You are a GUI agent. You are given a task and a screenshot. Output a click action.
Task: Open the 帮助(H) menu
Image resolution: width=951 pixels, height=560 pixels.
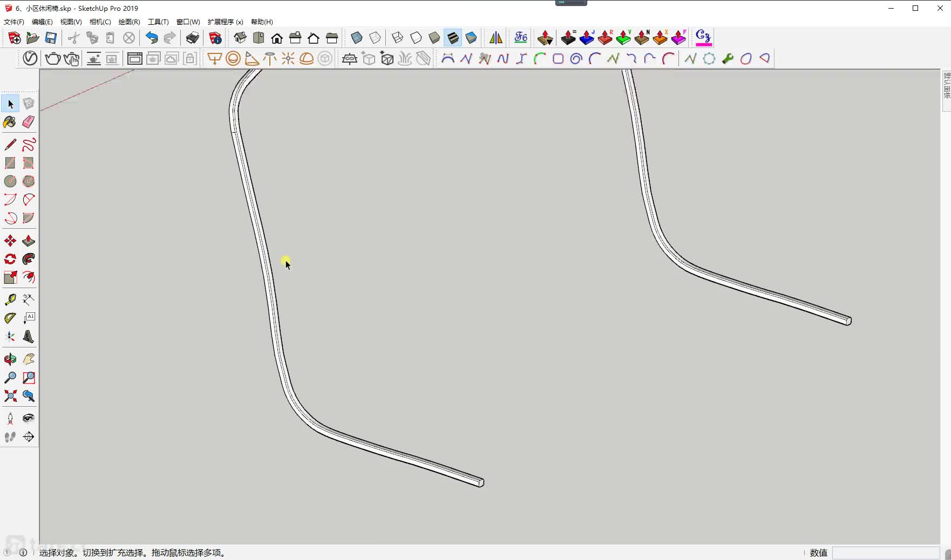(262, 22)
